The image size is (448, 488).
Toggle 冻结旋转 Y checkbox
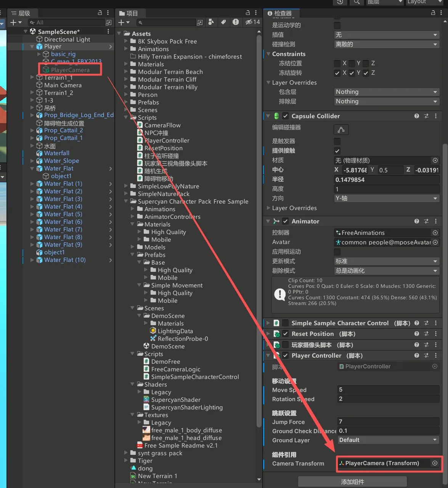click(x=352, y=73)
